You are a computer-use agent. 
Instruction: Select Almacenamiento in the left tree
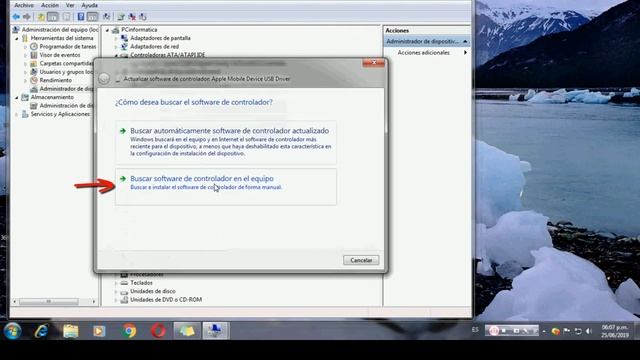coord(52,97)
